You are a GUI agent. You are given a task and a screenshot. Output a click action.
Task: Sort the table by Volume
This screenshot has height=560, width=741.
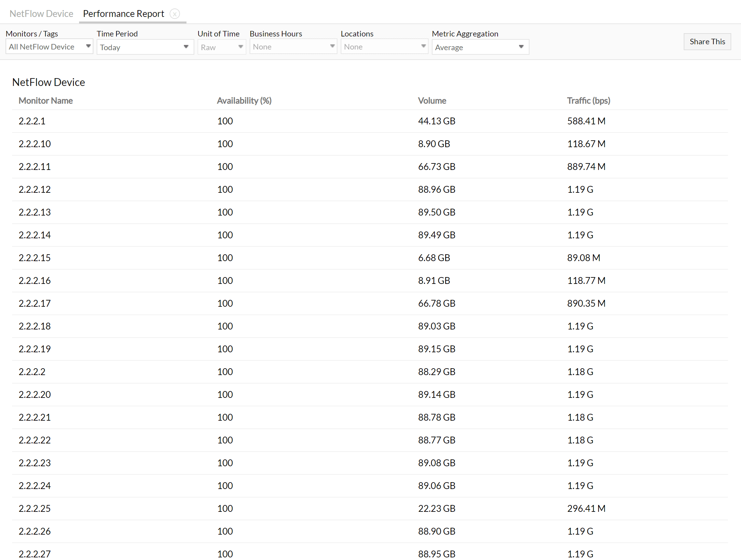(x=432, y=100)
